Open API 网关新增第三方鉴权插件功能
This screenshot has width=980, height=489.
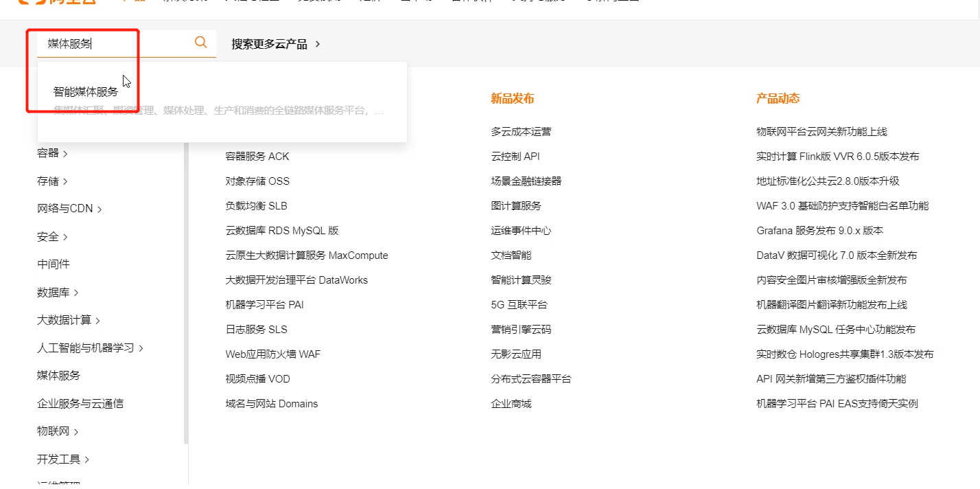point(831,379)
